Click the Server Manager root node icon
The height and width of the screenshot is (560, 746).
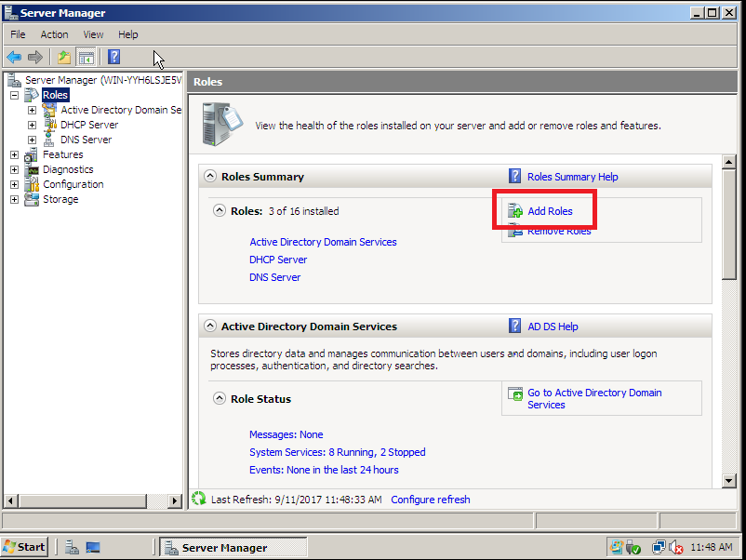point(14,80)
